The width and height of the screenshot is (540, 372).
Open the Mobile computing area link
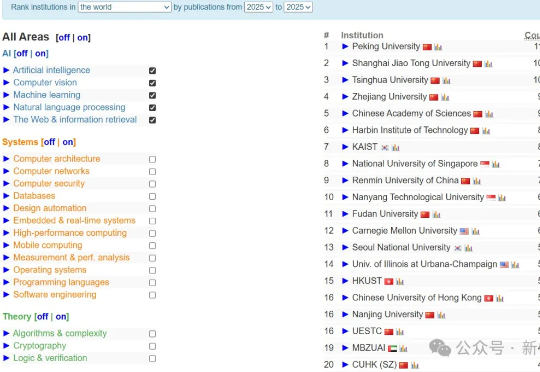tap(48, 245)
